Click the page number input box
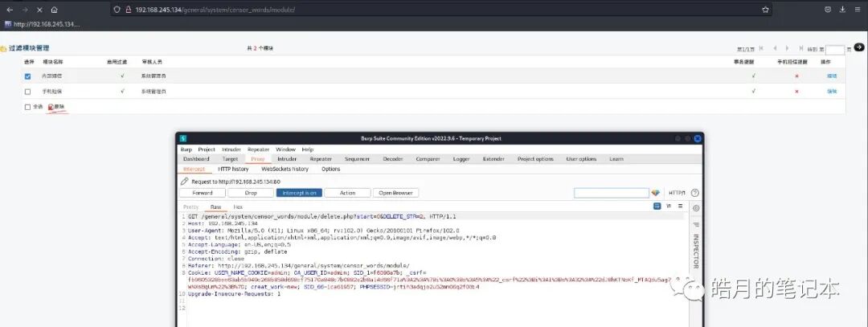 [x=835, y=50]
